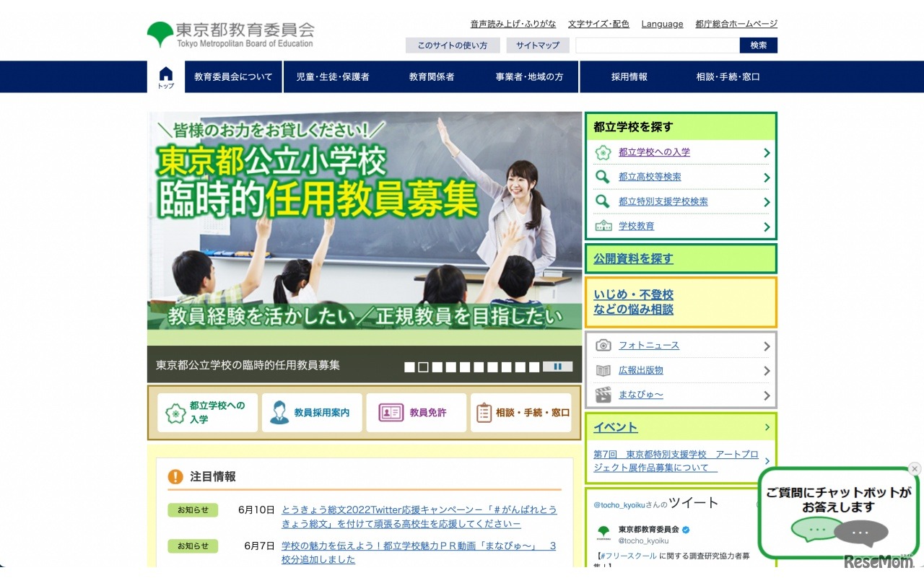Select the blue person icon on 教員採用案内
This screenshot has width=924, height=578.
281,412
